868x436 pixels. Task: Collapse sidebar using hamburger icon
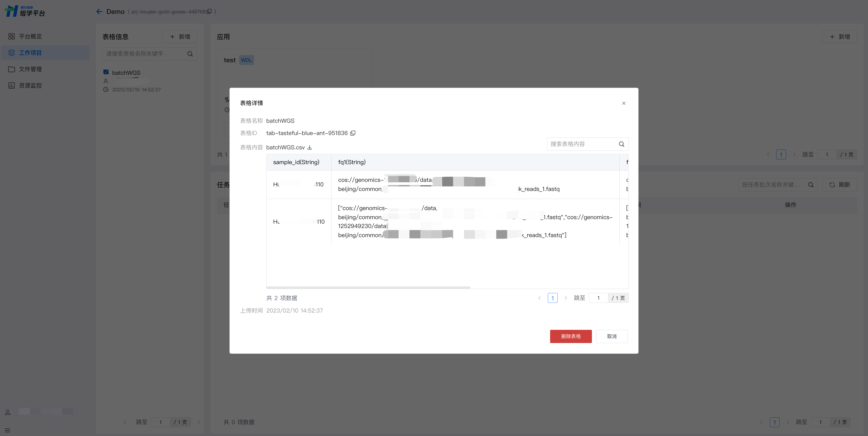tap(7, 430)
